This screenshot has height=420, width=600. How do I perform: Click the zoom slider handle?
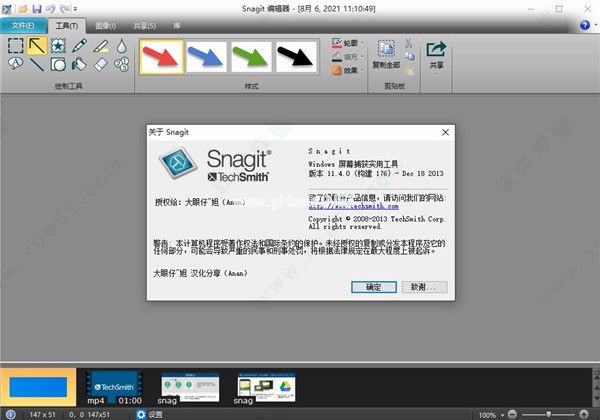click(x=548, y=414)
